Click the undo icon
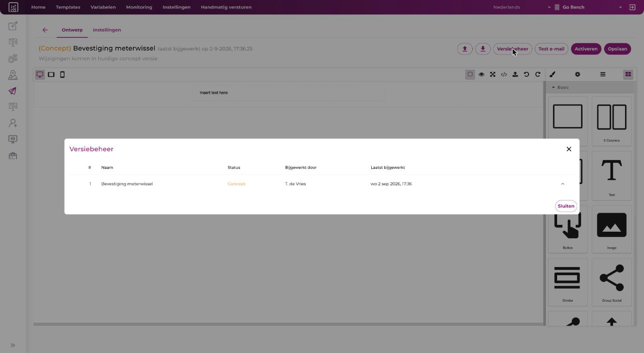644x353 pixels. pos(527,74)
